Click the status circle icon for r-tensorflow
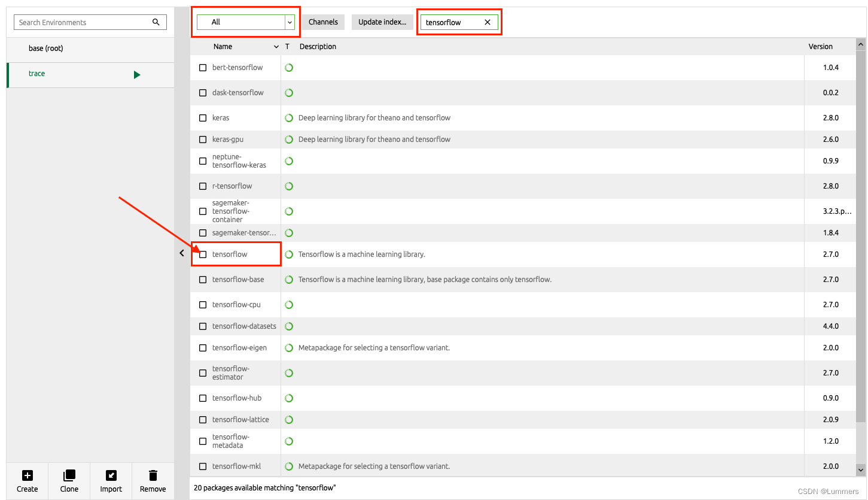868x500 pixels. coord(289,186)
